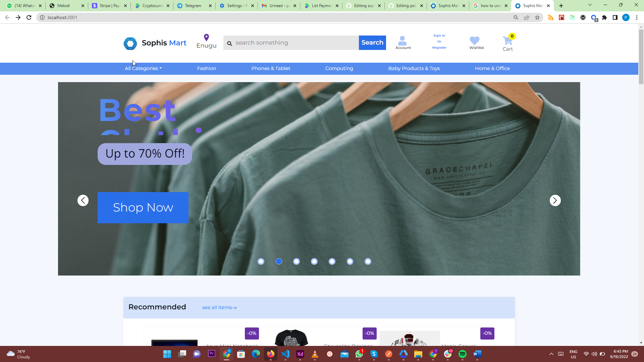The image size is (644, 362).
Task: Open Spotify from the taskbar
Action: (463, 354)
